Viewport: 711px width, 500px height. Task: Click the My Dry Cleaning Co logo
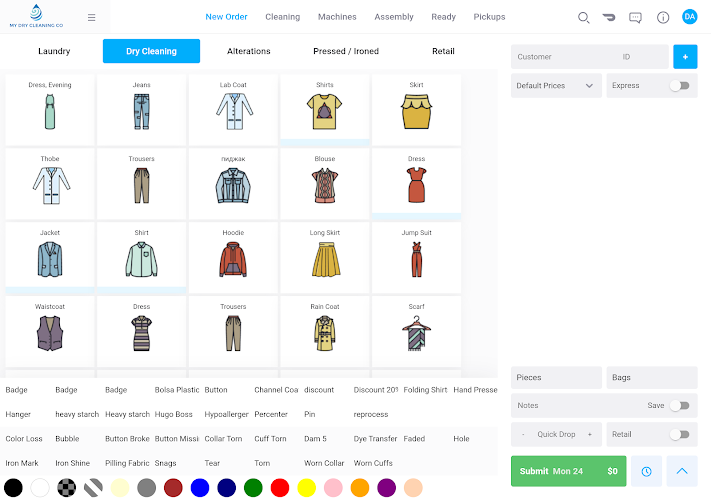click(x=36, y=16)
